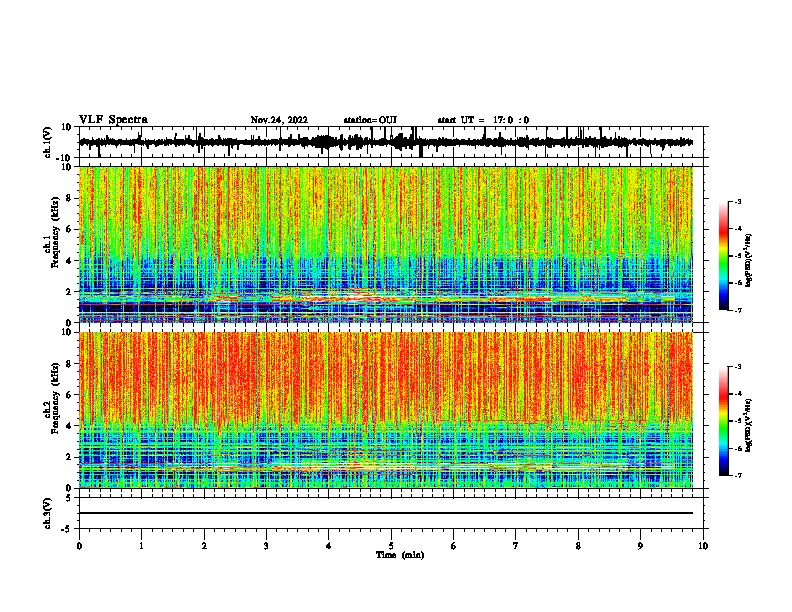Click time axis tick label '8'
This screenshot has width=792, height=612.
578,546
